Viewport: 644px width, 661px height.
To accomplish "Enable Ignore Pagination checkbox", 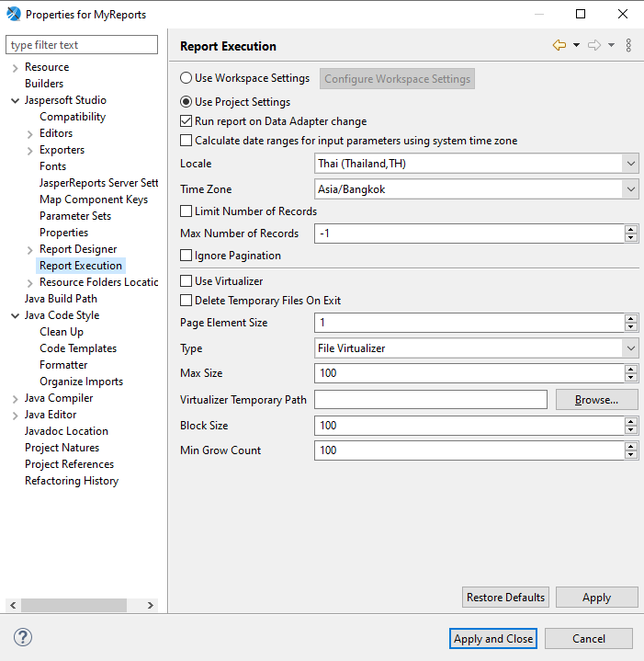I will [186, 256].
